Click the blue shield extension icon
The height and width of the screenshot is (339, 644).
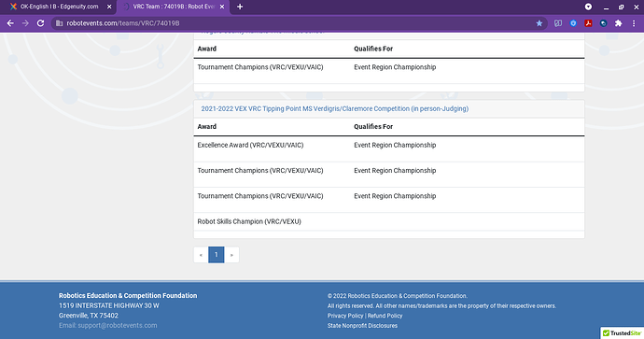point(573,23)
